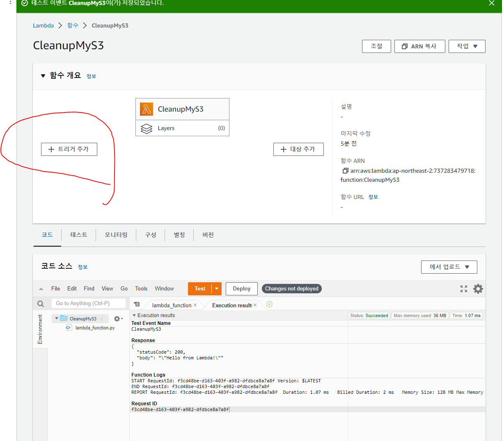Viewport: 504px width, 441px height.
Task: Select the 버전 tab
Action: coord(208,235)
